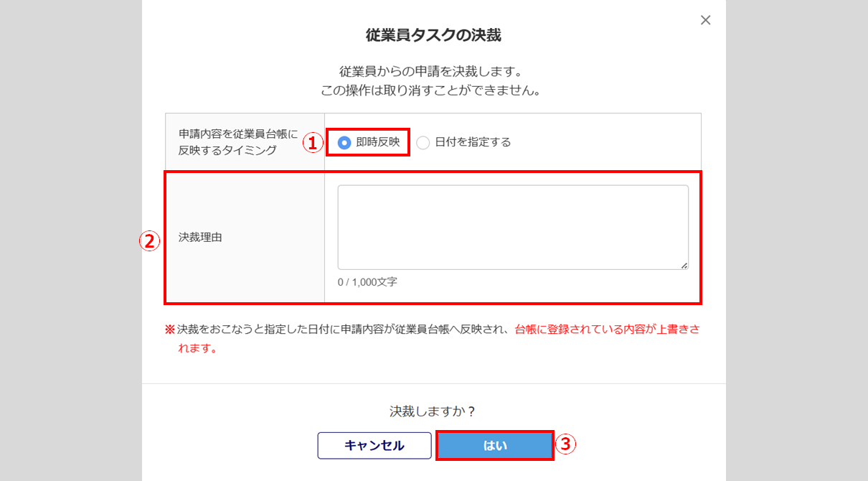
Task: Confirm the approval with the はい button
Action: tap(495, 445)
